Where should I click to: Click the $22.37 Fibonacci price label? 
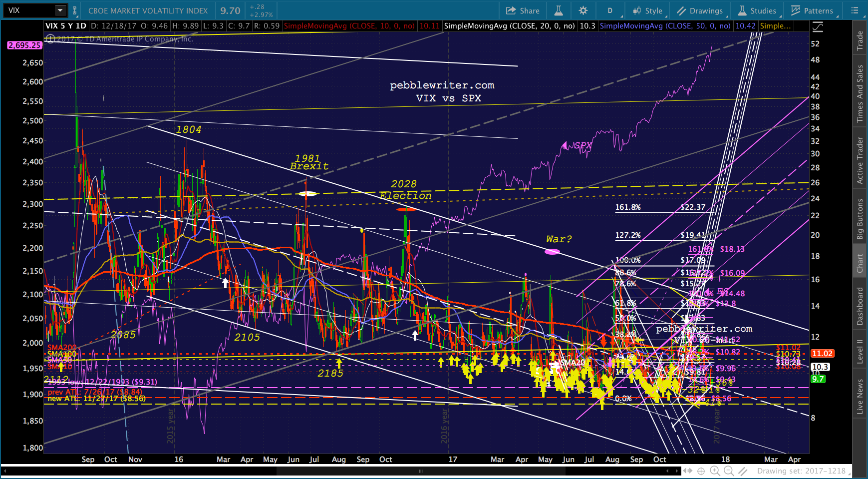click(693, 207)
